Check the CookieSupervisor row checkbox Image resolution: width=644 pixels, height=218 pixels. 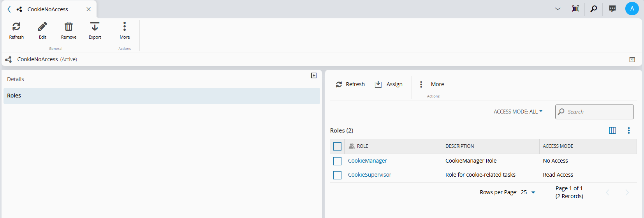coord(337,175)
